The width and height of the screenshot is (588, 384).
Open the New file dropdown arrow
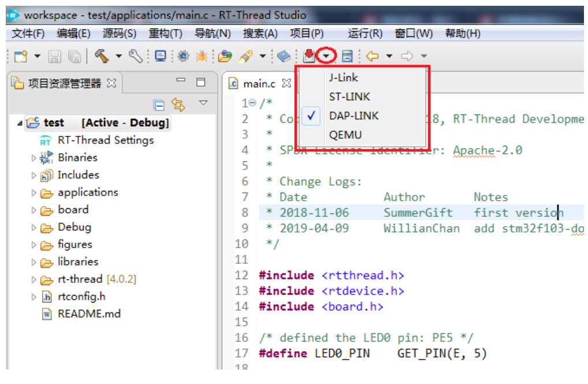(x=38, y=56)
